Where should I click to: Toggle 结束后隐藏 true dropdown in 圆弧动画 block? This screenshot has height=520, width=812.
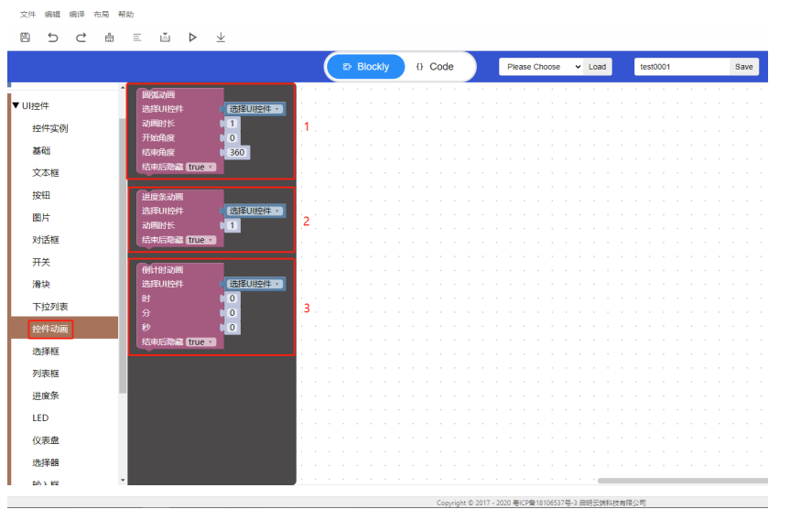click(200, 167)
